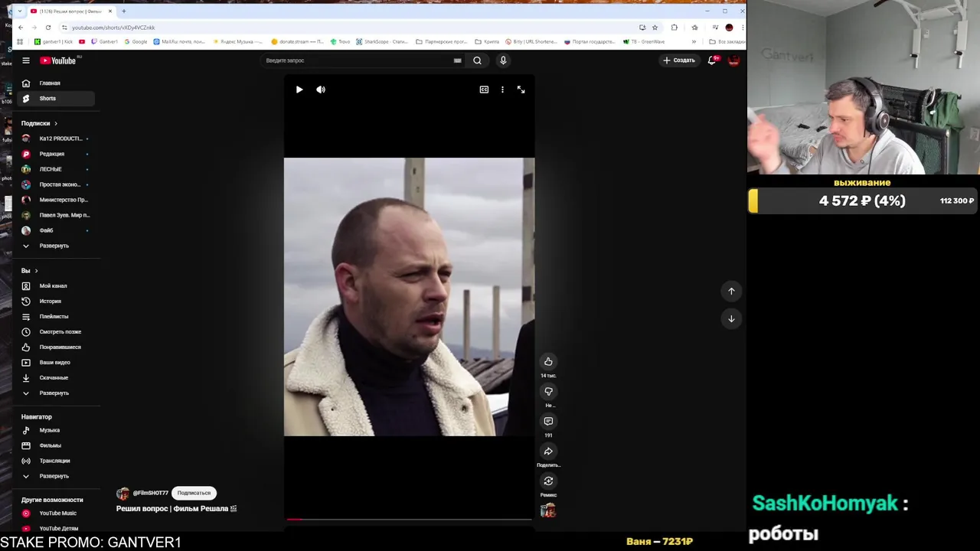The image size is (980, 551).
Task: Click the search magnifier button
Action: click(477, 60)
